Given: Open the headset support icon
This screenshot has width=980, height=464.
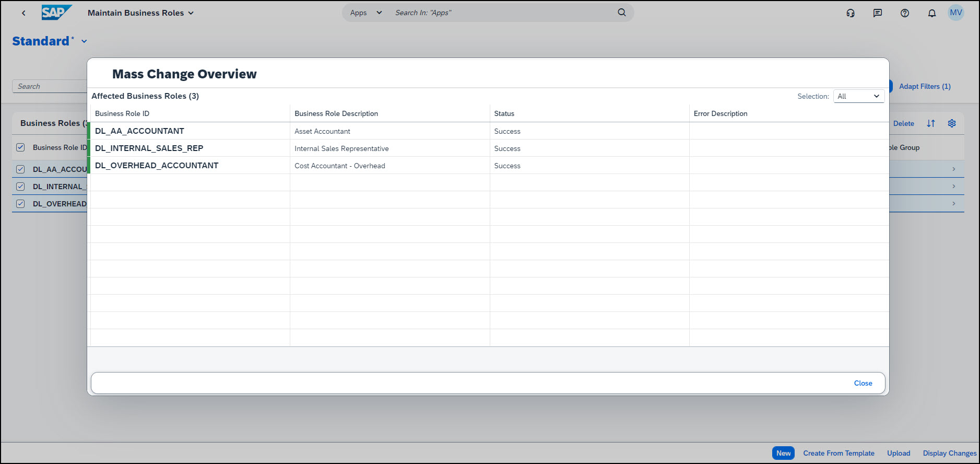Looking at the screenshot, I should [851, 13].
